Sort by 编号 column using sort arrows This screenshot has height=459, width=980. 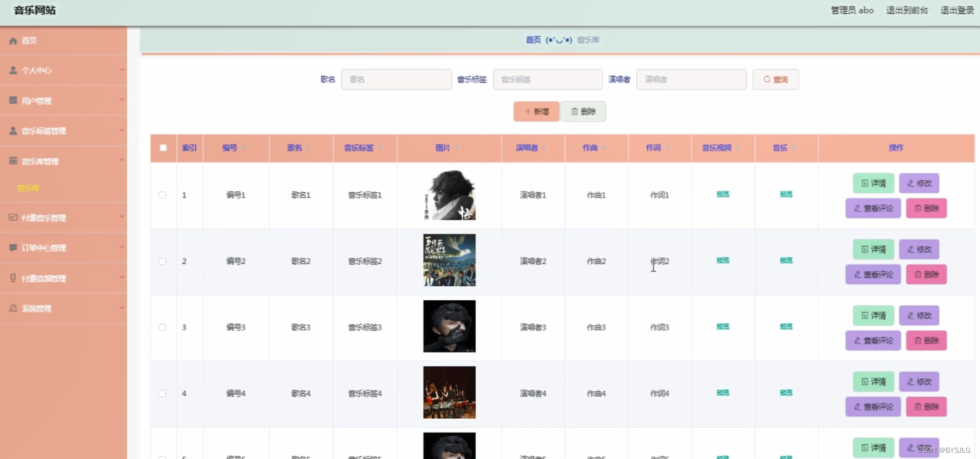(243, 148)
